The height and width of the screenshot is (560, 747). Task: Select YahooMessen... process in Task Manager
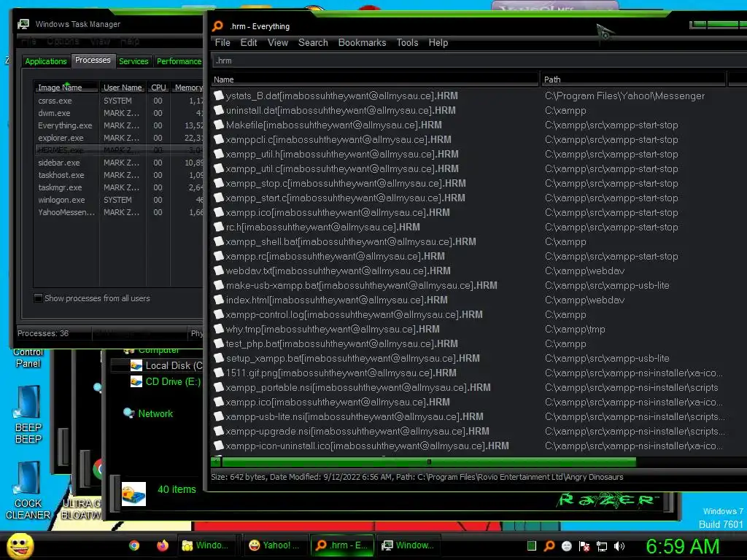tap(119, 212)
